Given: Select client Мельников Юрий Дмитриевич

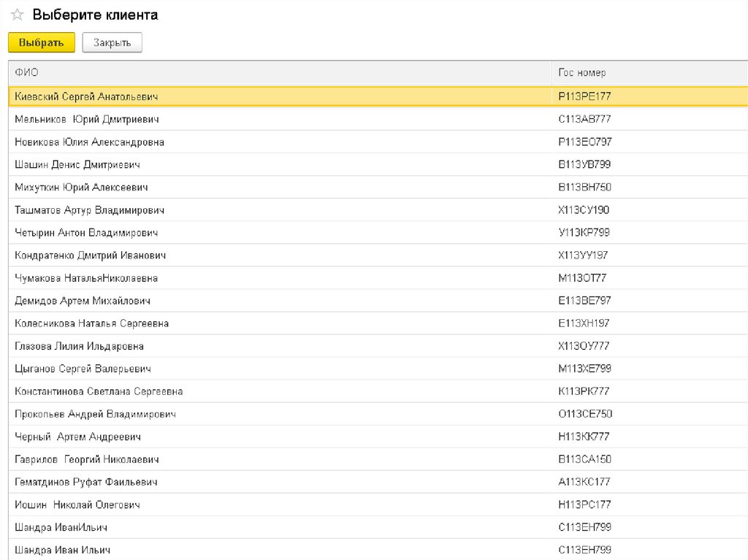Looking at the screenshot, I should tap(87, 119).
